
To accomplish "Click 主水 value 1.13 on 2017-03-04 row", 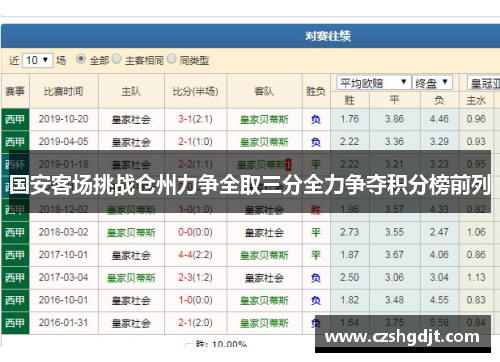I will 476,277.
